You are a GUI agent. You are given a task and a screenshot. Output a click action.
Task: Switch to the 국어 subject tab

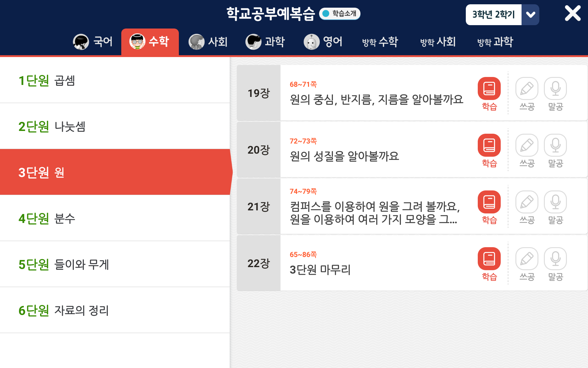[93, 42]
